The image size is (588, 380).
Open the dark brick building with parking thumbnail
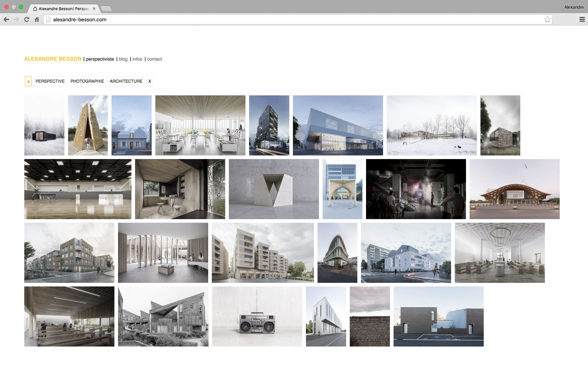(439, 316)
